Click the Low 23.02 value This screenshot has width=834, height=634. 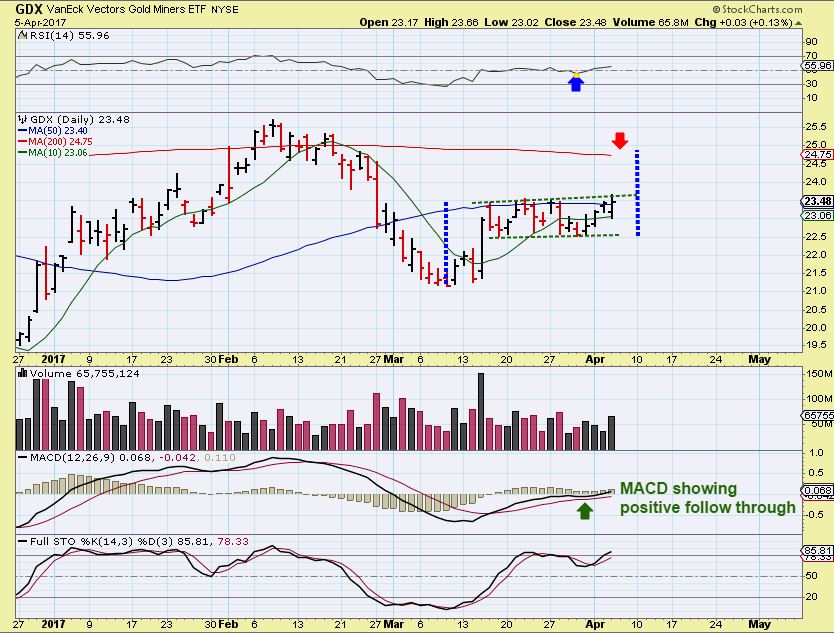(511, 22)
